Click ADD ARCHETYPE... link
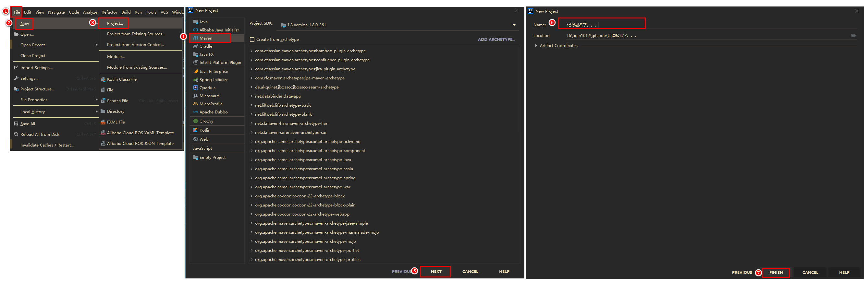The height and width of the screenshot is (282, 868). point(496,39)
